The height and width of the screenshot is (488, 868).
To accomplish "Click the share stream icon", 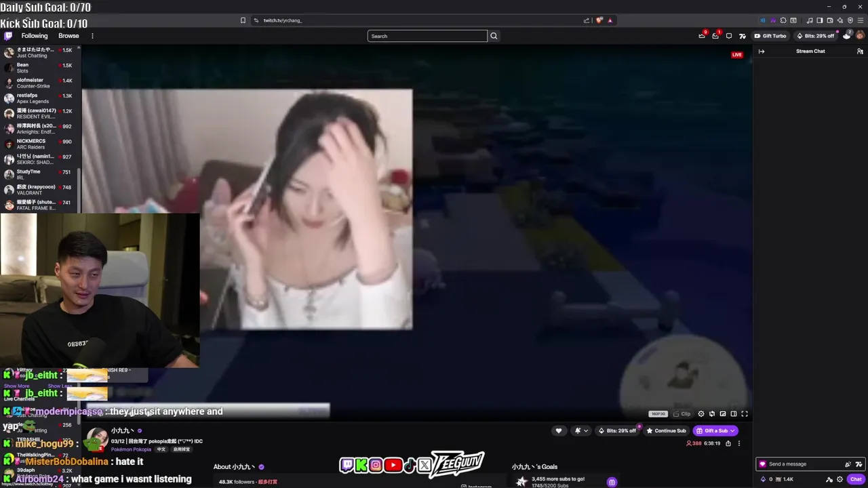I will point(728,443).
